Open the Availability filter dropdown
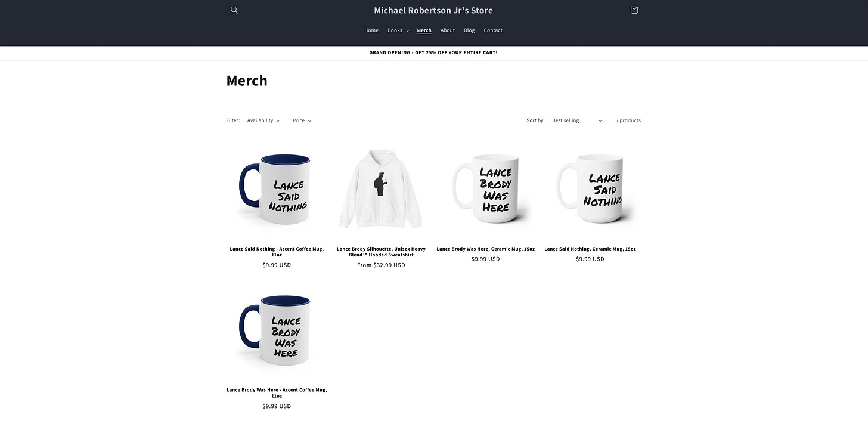The height and width of the screenshot is (436, 868). (x=263, y=120)
